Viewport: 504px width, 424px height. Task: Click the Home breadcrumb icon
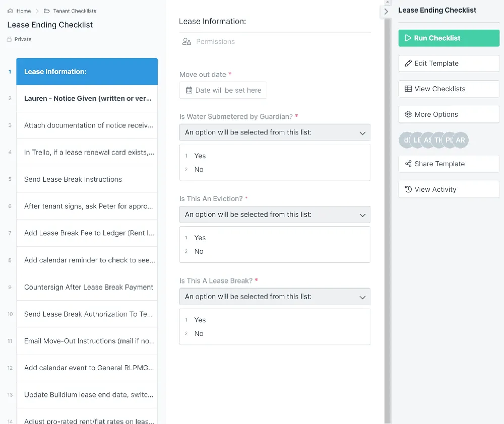(10, 11)
